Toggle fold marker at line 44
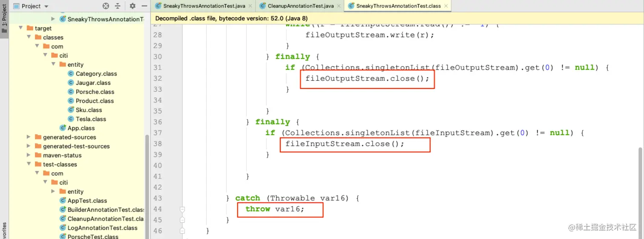Viewport: 644px width, 239px height. (182, 209)
